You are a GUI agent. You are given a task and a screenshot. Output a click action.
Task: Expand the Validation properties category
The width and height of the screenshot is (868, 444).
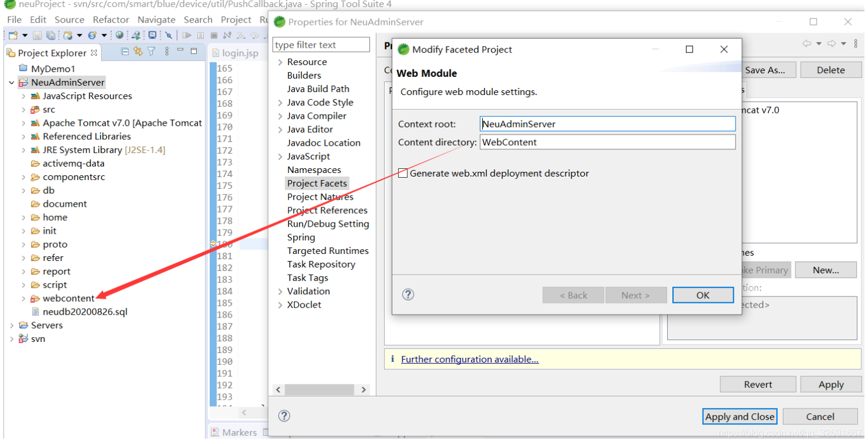[x=280, y=291]
